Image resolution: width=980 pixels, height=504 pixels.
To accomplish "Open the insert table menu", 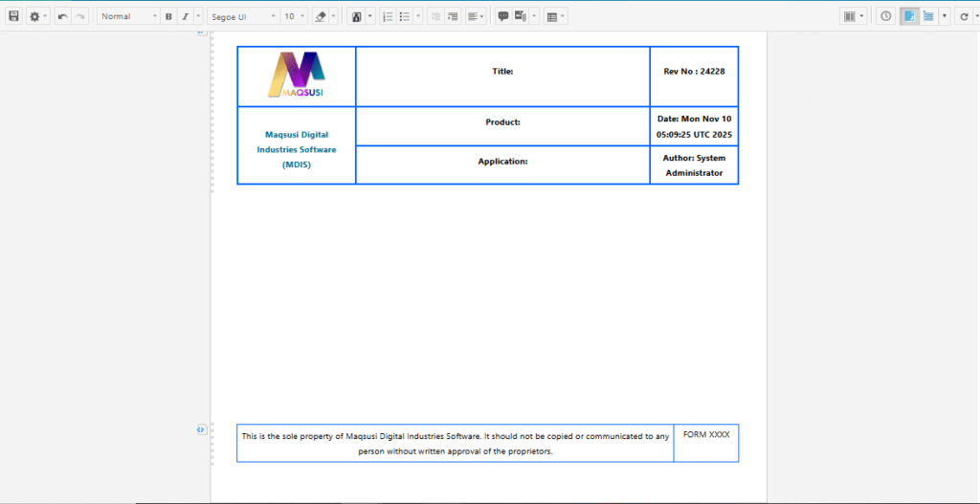I will (554, 16).
